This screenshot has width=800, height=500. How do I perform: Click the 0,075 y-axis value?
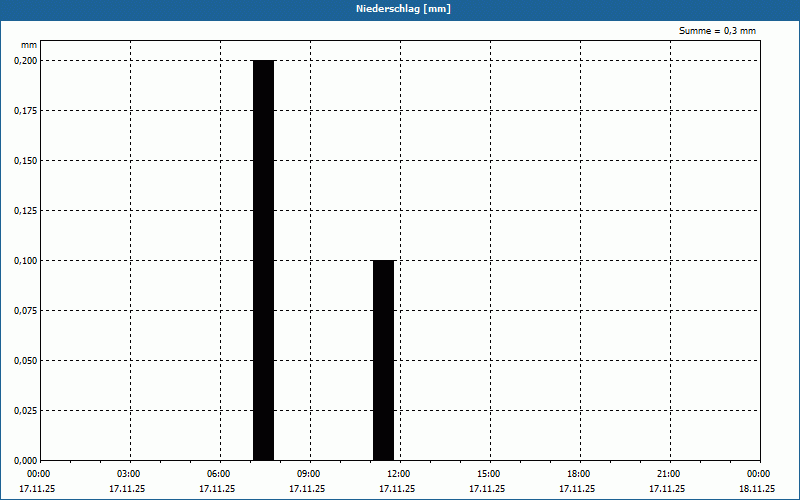(26, 310)
